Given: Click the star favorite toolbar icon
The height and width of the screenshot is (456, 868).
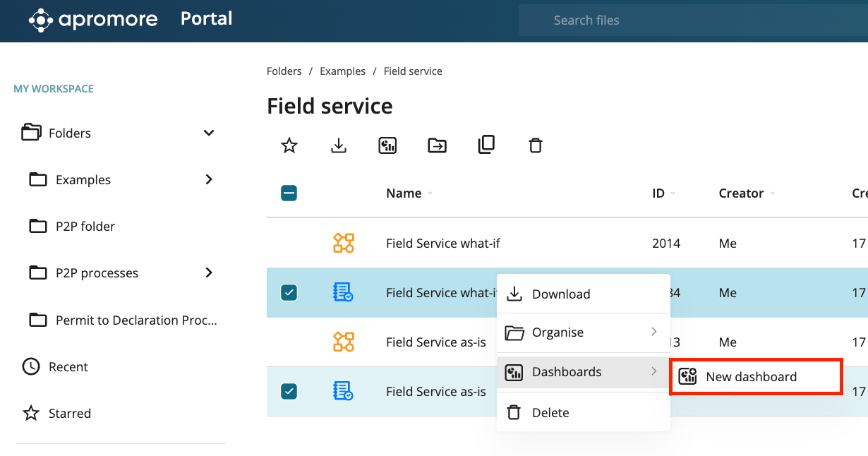Looking at the screenshot, I should click(289, 145).
